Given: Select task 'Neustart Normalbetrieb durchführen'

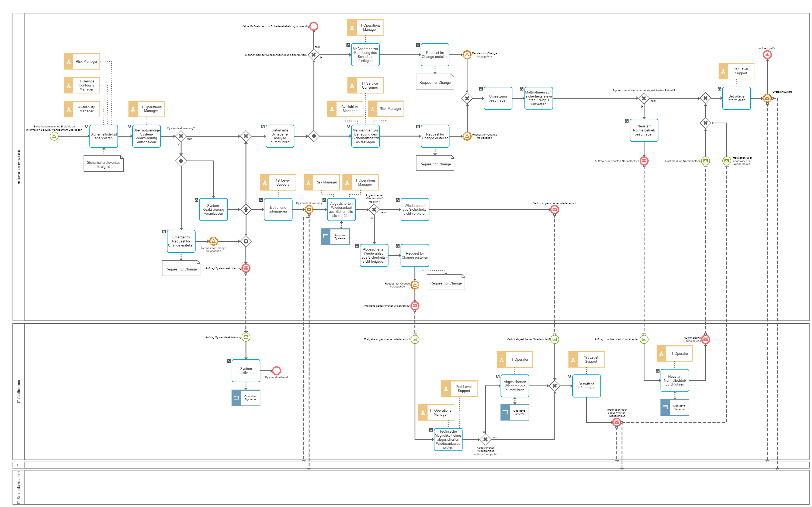Looking at the screenshot, I should tap(675, 380).
